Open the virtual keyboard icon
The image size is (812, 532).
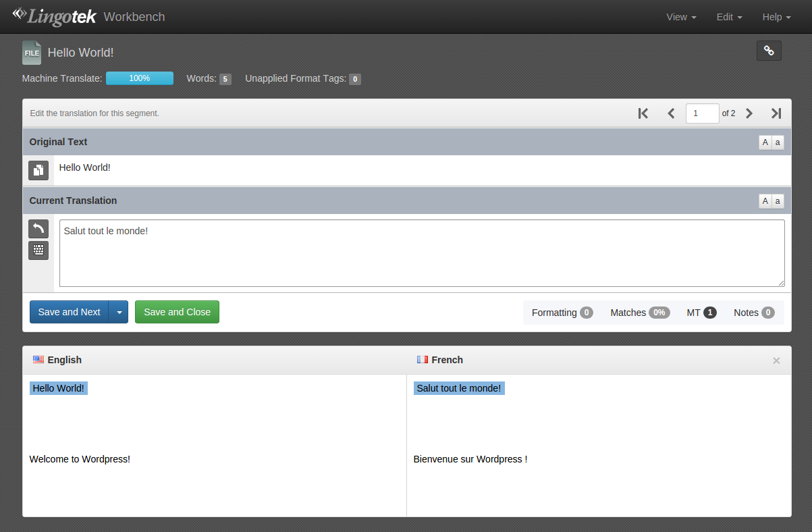point(38,250)
